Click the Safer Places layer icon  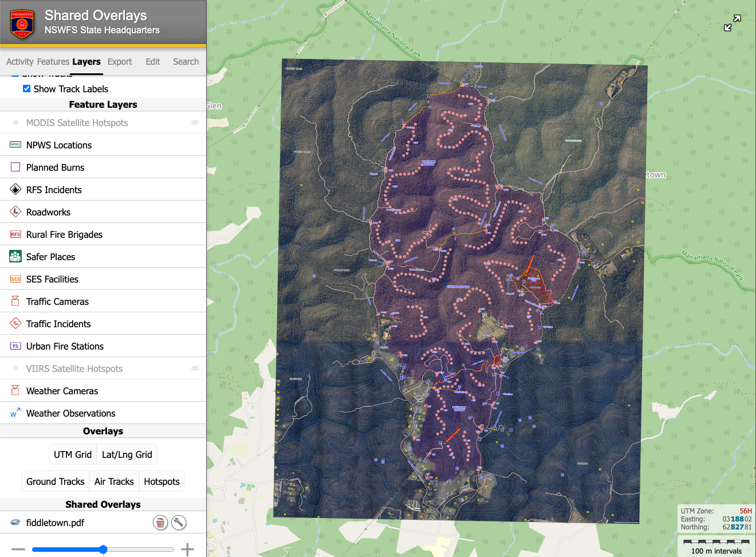click(15, 257)
